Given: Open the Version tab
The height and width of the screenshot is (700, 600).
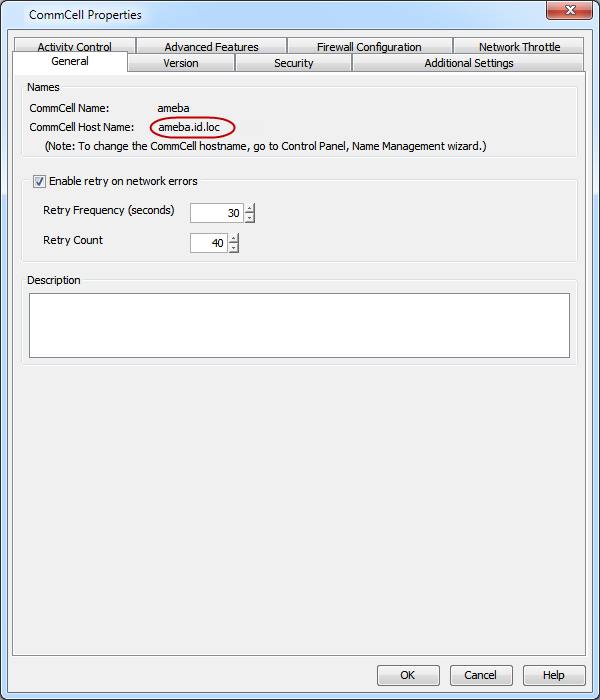Looking at the screenshot, I should coord(181,63).
